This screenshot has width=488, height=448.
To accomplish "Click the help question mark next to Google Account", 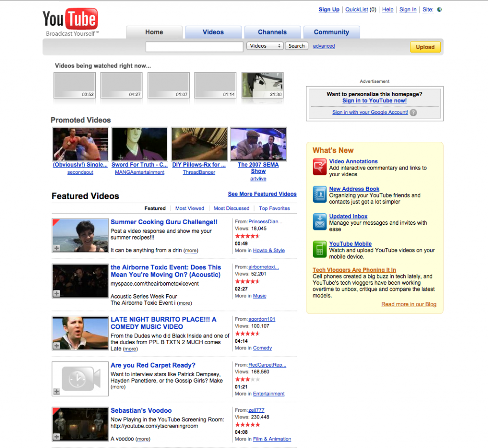I will point(413,112).
